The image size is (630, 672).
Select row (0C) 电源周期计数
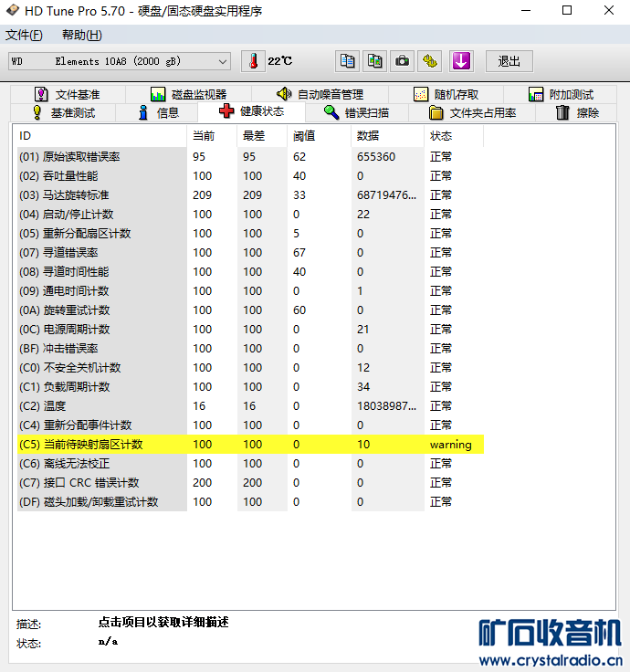(250, 330)
